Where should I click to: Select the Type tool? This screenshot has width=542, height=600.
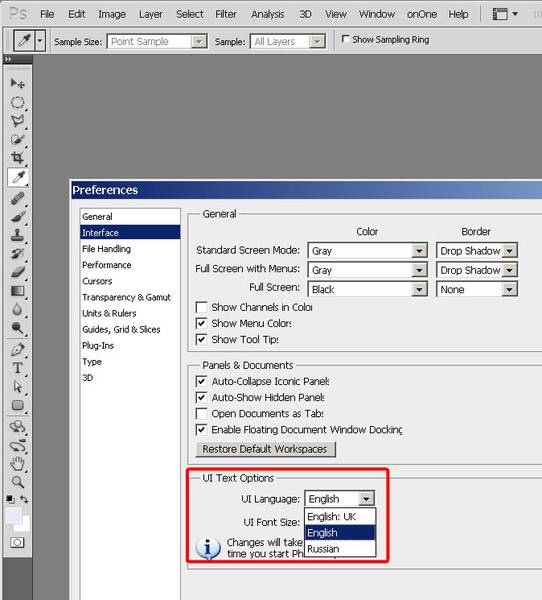click(18, 368)
